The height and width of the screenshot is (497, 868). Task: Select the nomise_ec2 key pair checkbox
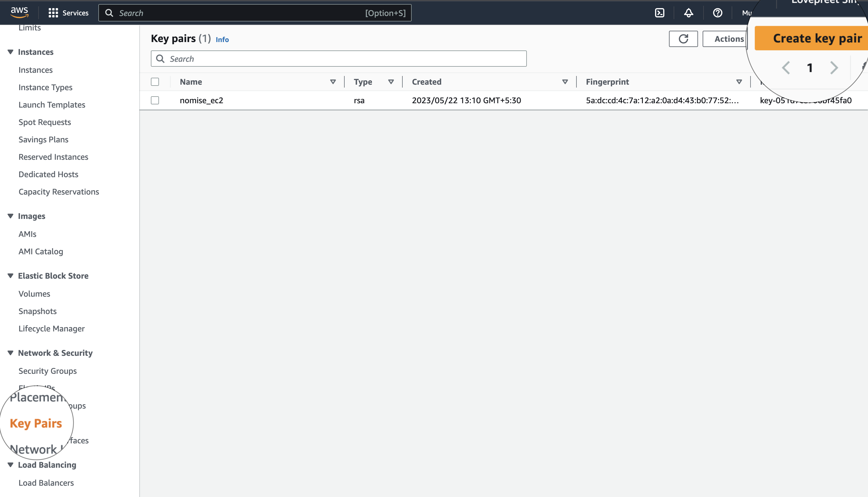coord(155,100)
